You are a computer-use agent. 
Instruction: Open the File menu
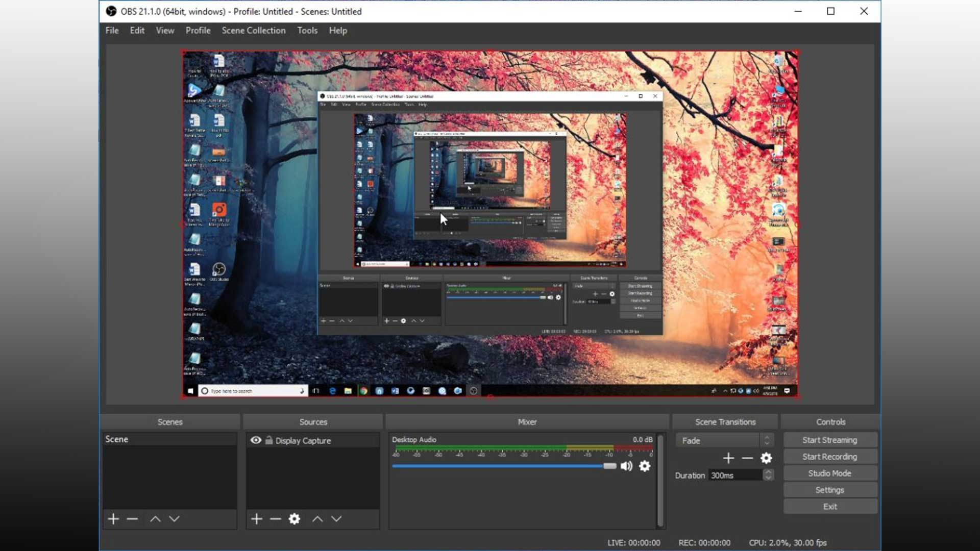click(x=112, y=30)
